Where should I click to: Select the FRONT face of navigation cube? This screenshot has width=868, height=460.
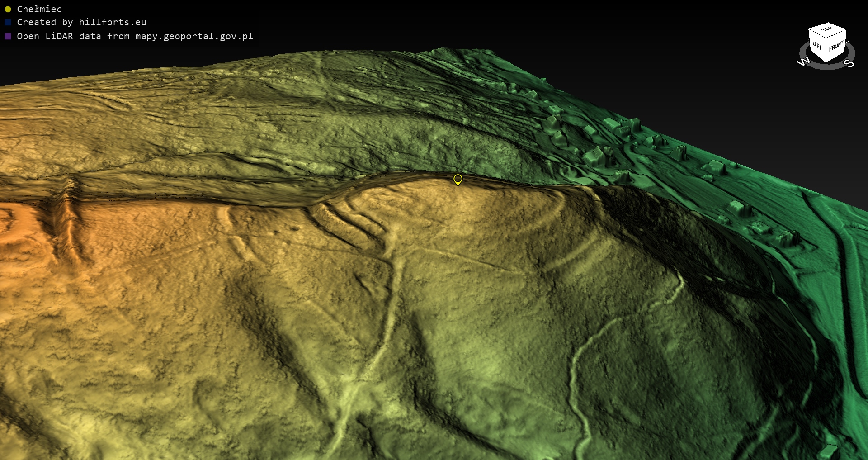836,46
